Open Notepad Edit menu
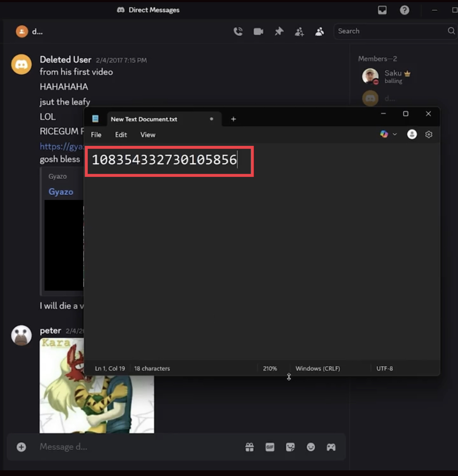The width and height of the screenshot is (458, 476). [121, 135]
